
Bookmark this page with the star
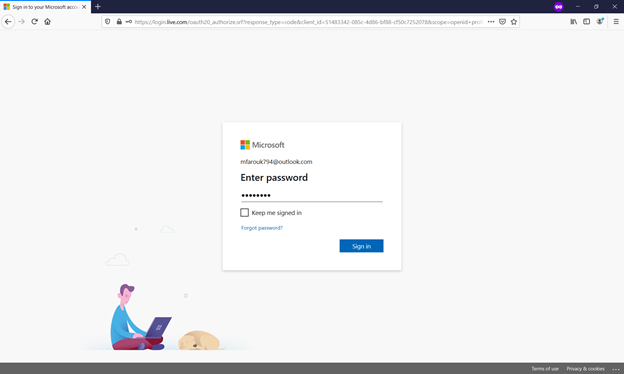point(514,21)
